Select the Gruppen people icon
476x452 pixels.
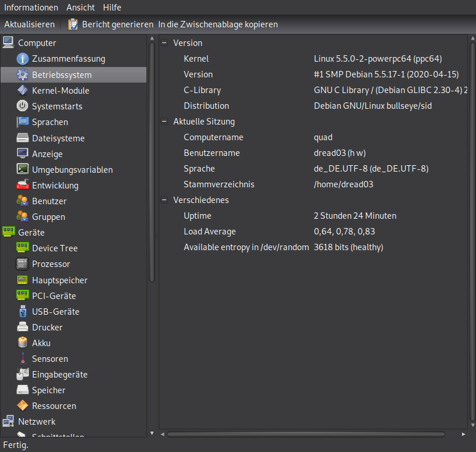pos(23,216)
